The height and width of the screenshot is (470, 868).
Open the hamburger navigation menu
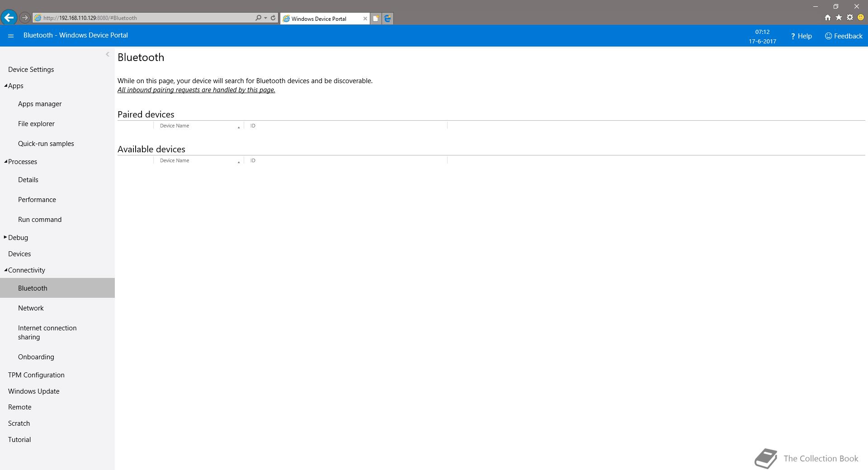(11, 36)
